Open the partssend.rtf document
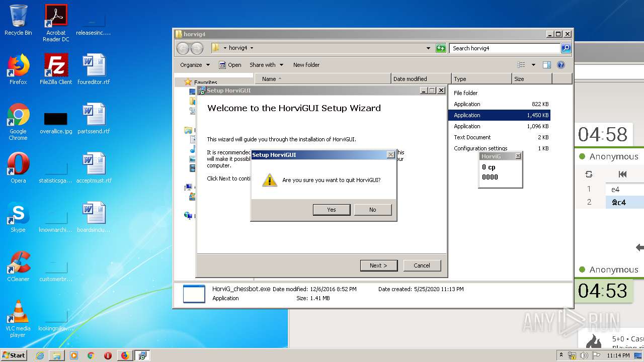 click(94, 119)
